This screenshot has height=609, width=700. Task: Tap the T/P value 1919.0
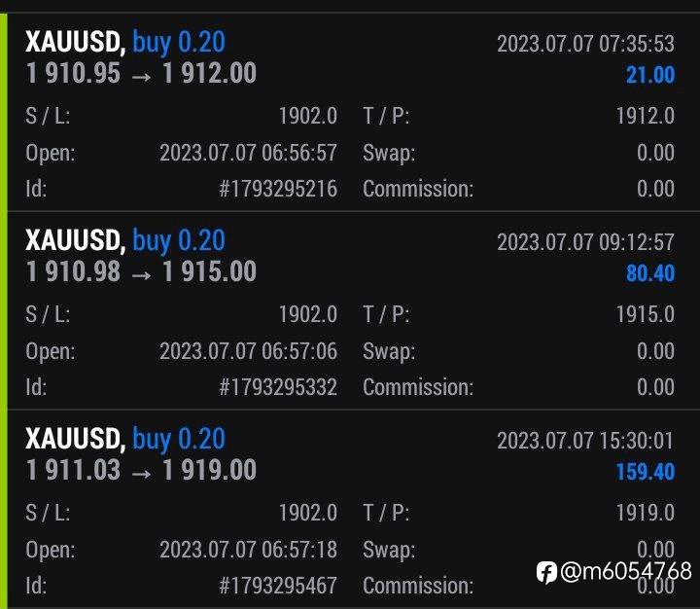click(645, 514)
